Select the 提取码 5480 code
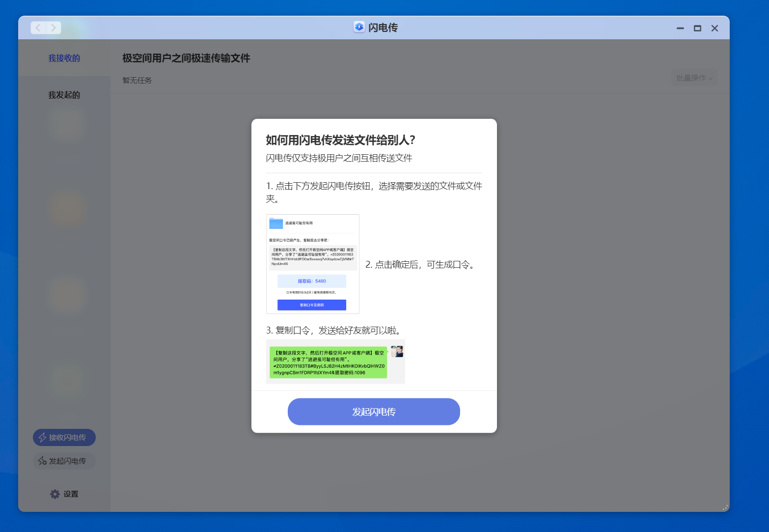Screen dimensions: 769x532 coord(312,280)
